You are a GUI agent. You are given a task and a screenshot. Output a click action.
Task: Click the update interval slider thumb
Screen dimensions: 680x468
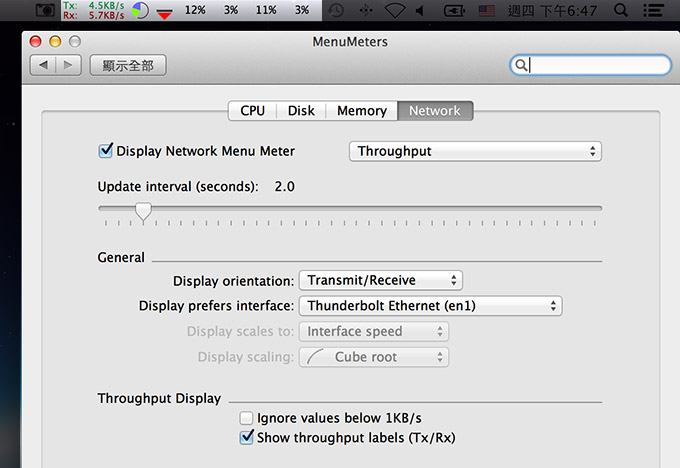pos(143,212)
